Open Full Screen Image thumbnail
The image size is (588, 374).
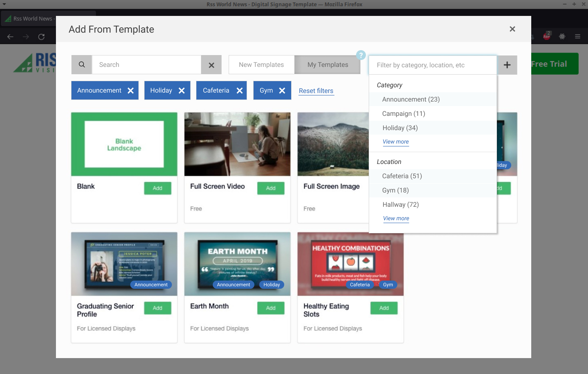pos(333,144)
